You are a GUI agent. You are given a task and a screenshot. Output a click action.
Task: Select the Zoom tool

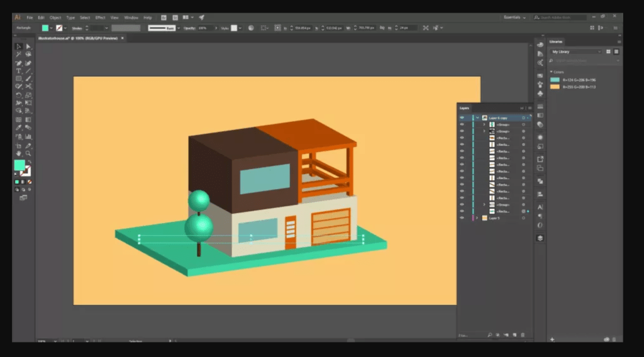pyautogui.click(x=28, y=153)
